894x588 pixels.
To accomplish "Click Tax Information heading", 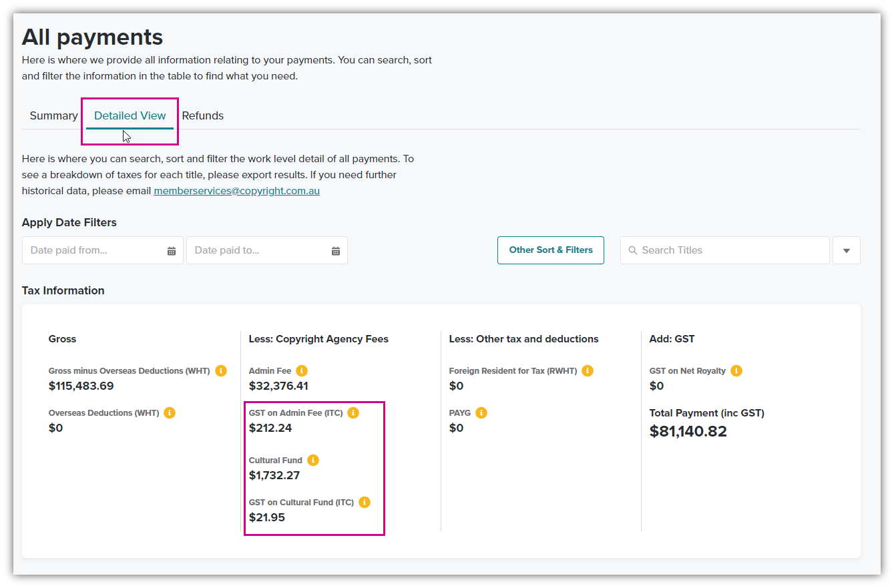I will coord(63,290).
